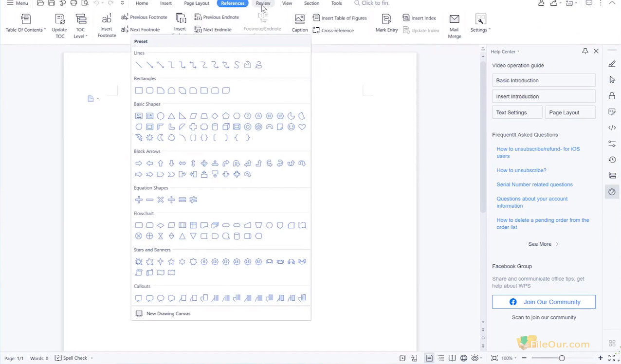Click the Update TOC icon

coord(60,19)
